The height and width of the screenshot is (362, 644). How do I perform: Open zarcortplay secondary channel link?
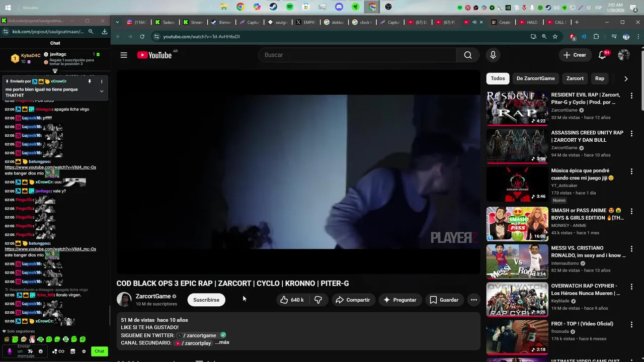tap(193, 343)
